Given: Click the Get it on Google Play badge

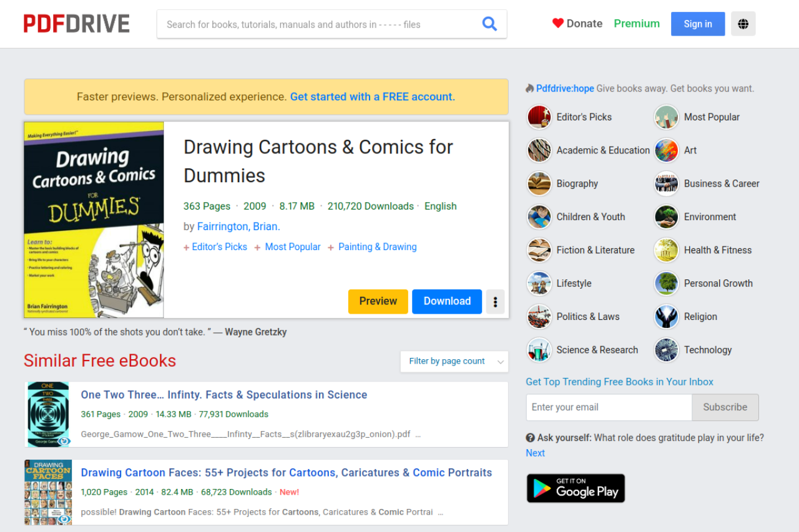Looking at the screenshot, I should 576,488.
